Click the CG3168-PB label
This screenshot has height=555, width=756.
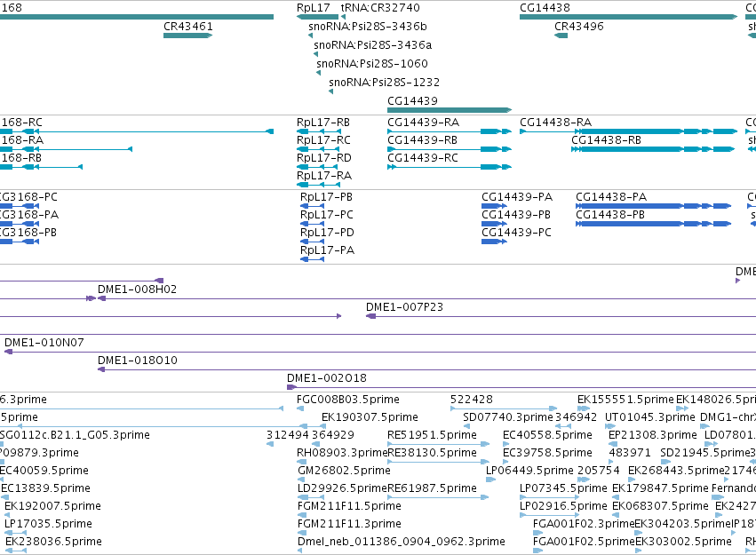click(x=28, y=233)
